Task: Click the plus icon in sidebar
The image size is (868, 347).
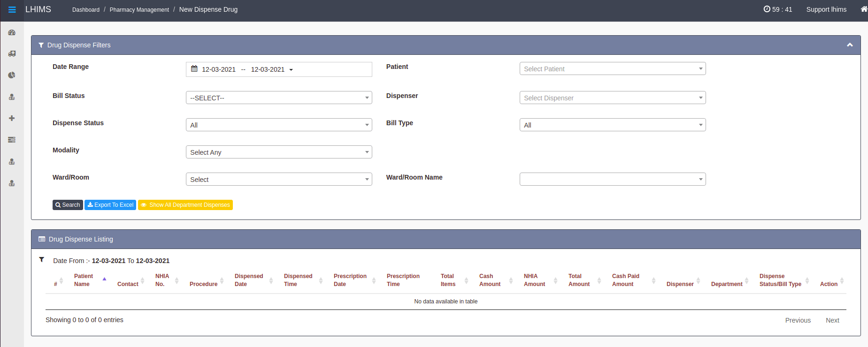Action: 12,118
